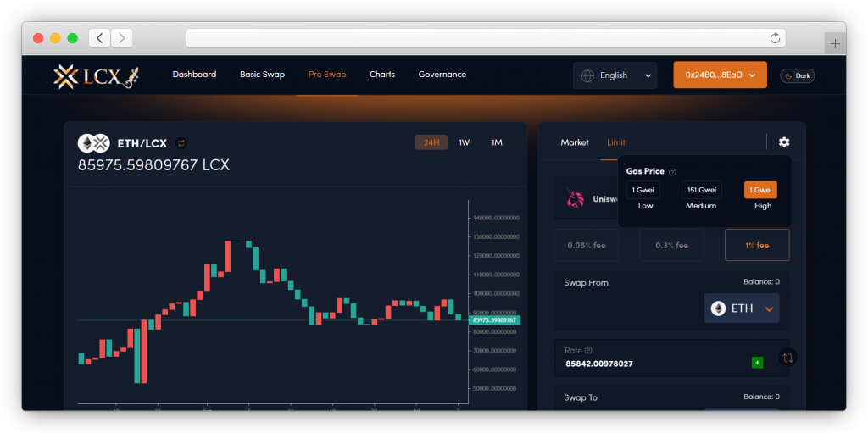Reload the page in the browser

[775, 38]
